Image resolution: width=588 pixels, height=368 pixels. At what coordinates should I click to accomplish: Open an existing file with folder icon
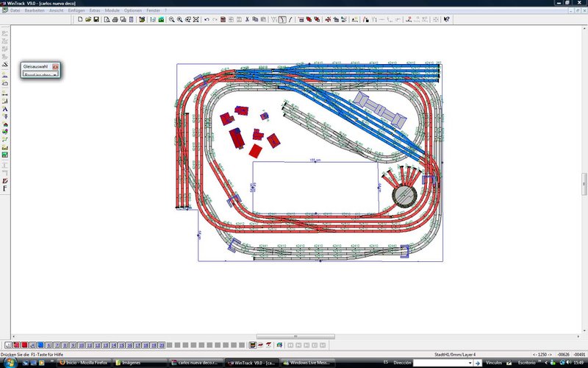pos(88,20)
